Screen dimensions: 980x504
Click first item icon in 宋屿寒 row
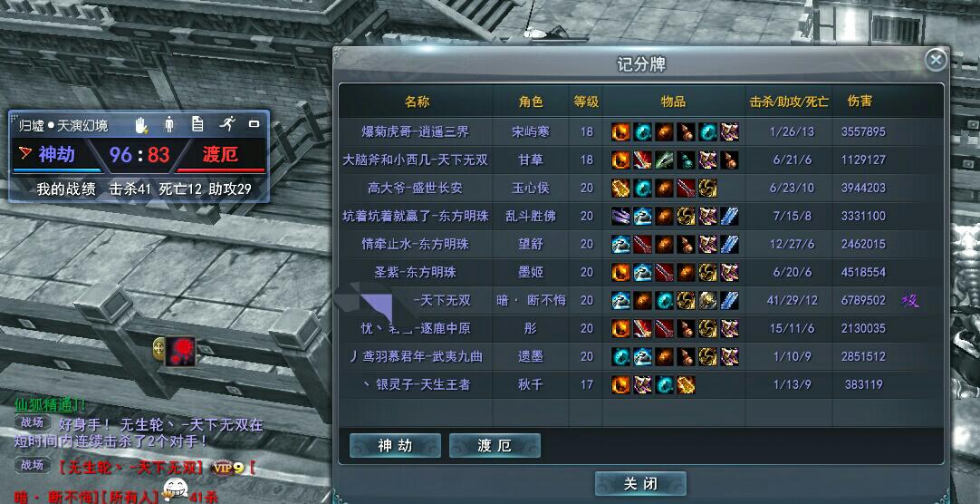620,132
